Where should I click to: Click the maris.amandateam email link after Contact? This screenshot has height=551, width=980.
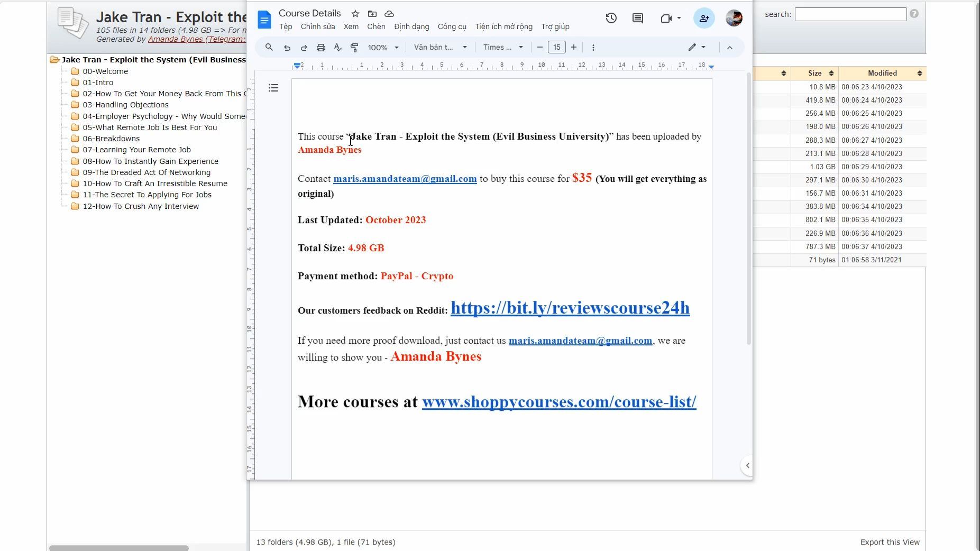[405, 179]
